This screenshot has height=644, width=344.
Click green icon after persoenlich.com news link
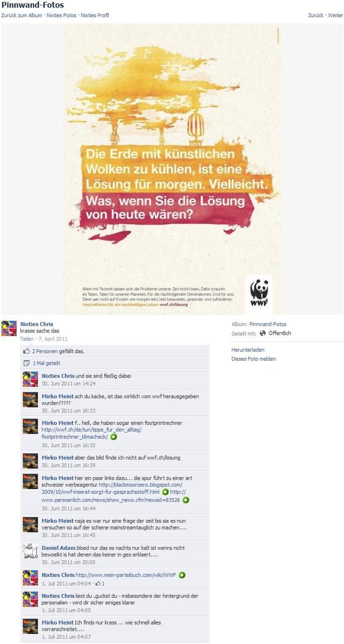tap(186, 500)
